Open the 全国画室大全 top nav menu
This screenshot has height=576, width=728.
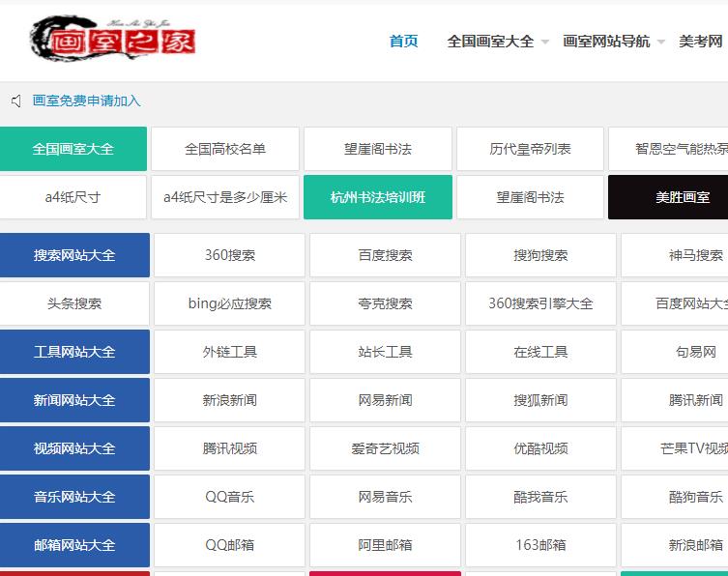click(x=490, y=42)
